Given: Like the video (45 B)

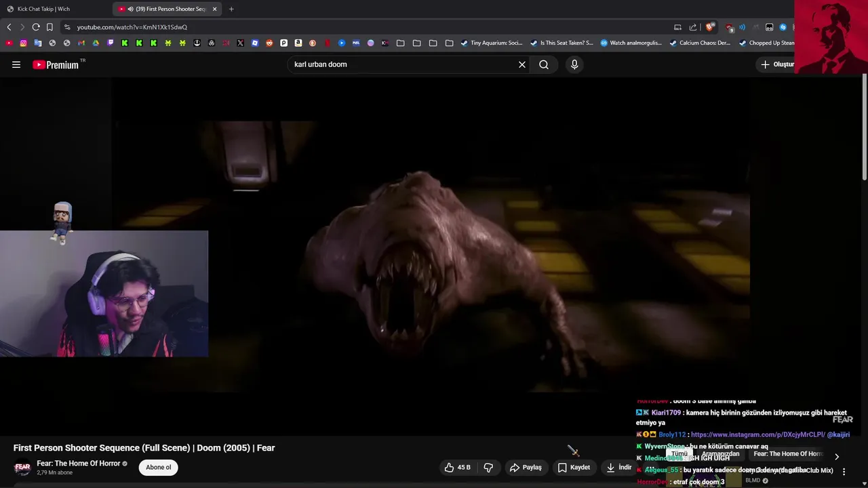Looking at the screenshot, I should click(458, 467).
